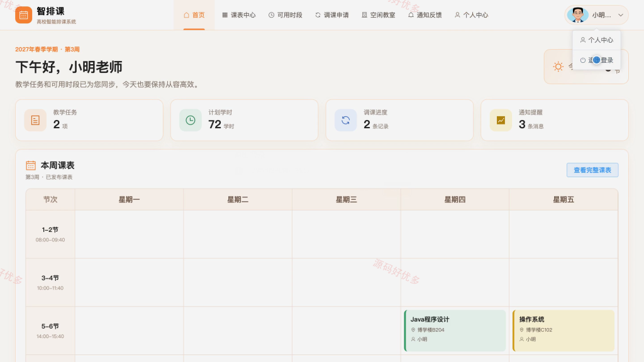Screen dimensions: 644x362
Task: Click the 星期五 column header
Action: 563,199
